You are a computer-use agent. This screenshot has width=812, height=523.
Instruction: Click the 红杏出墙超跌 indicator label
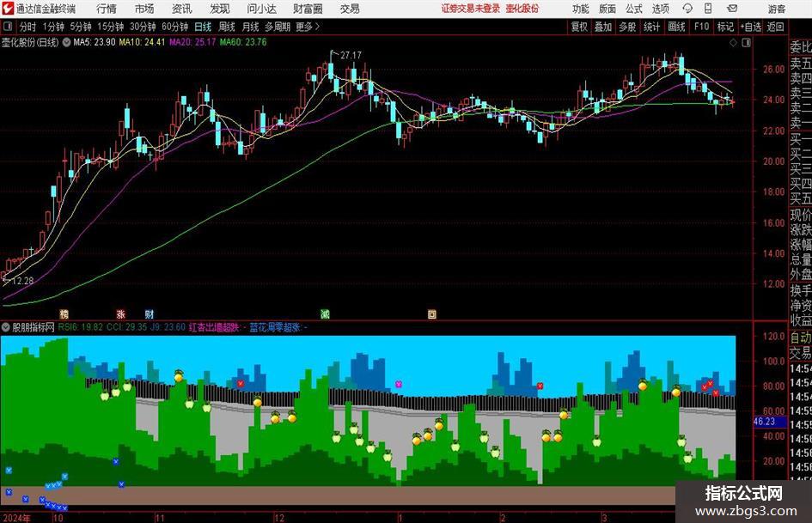pyautogui.click(x=214, y=327)
